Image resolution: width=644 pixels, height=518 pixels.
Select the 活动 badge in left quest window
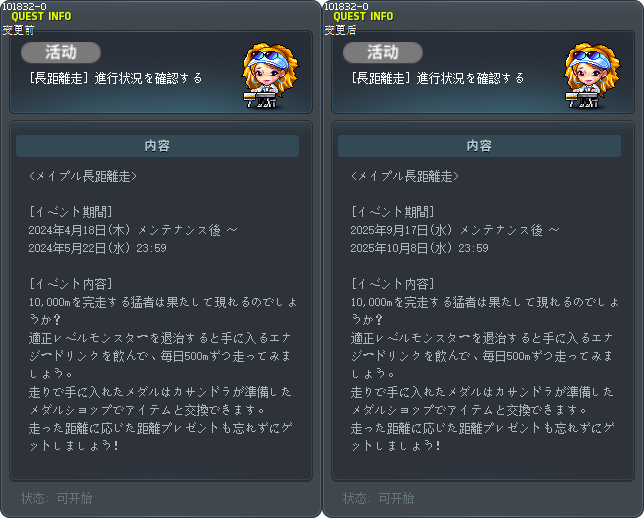point(61,53)
